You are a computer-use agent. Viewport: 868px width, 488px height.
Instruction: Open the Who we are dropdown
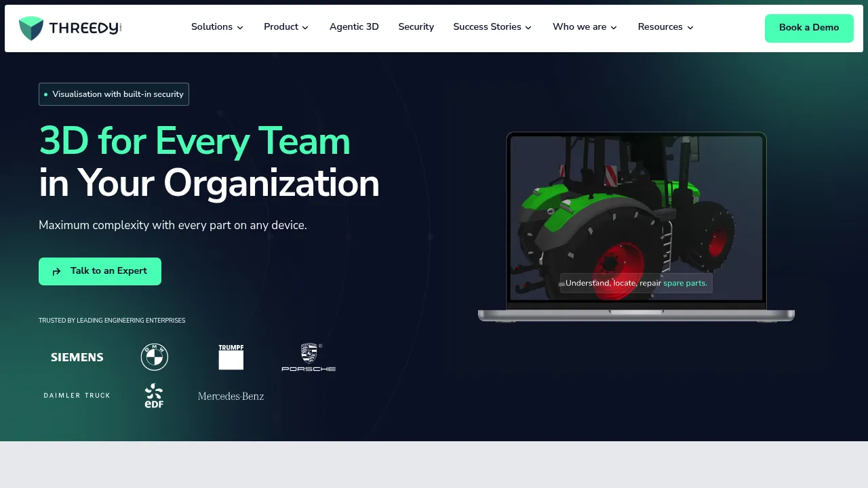click(x=585, y=27)
